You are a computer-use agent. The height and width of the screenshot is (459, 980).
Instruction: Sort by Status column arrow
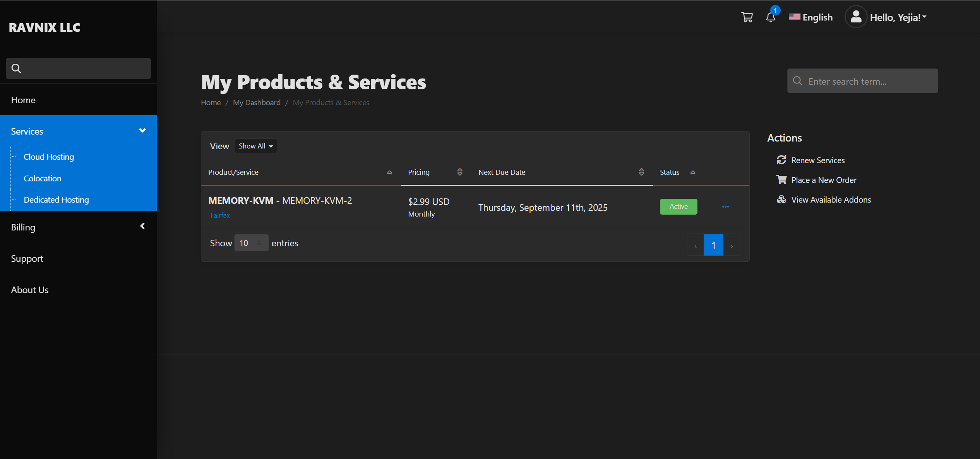point(693,172)
